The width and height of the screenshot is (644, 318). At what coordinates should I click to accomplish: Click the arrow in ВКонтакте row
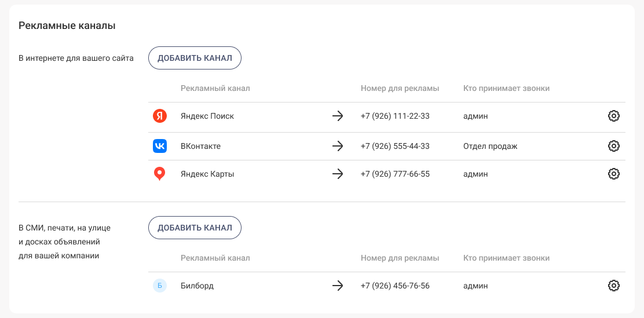click(x=338, y=146)
